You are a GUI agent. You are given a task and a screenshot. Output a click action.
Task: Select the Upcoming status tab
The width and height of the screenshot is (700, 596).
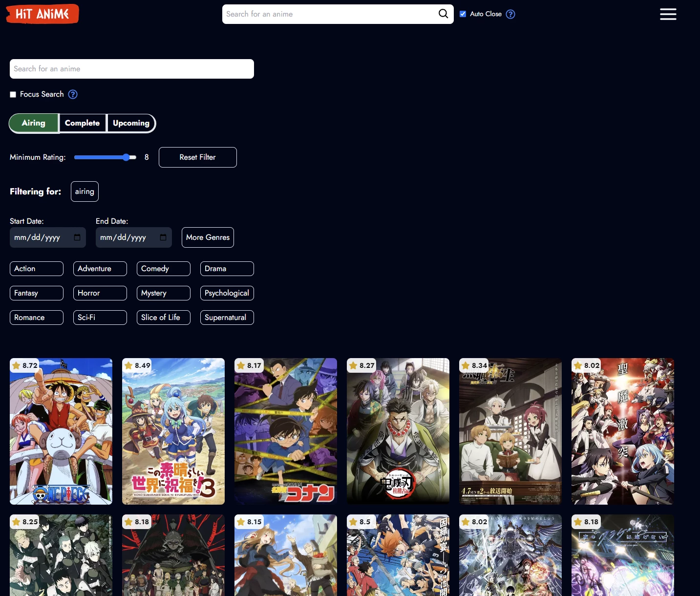tap(131, 123)
